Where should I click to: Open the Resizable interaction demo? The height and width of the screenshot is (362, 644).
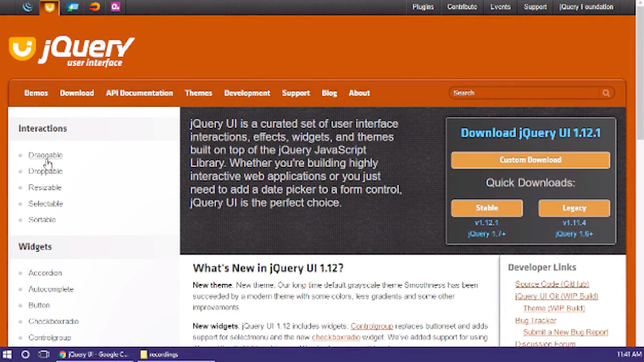pyautogui.click(x=45, y=187)
